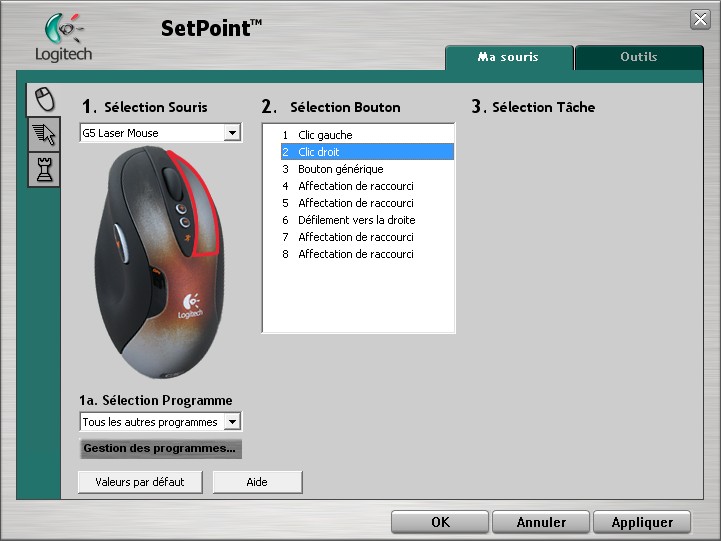
Task: Switch to the Ma souris tab
Action: (509, 57)
